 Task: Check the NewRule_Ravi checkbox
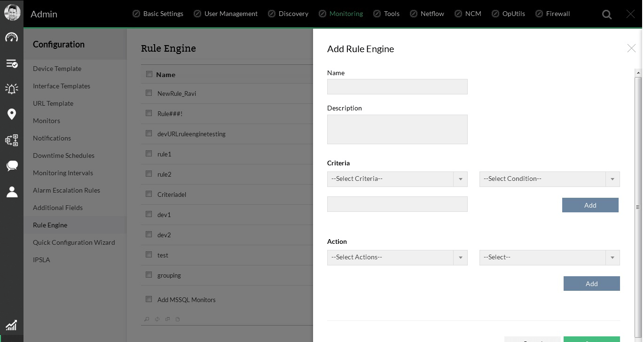tap(149, 93)
